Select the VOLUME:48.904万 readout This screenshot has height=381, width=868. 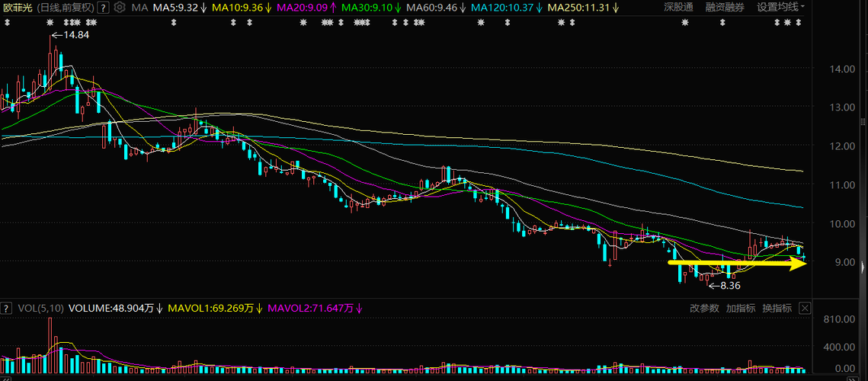[x=116, y=309]
